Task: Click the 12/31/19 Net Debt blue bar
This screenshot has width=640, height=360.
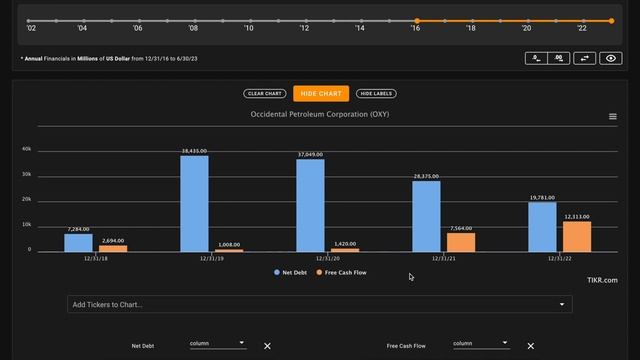Action: pos(194,204)
